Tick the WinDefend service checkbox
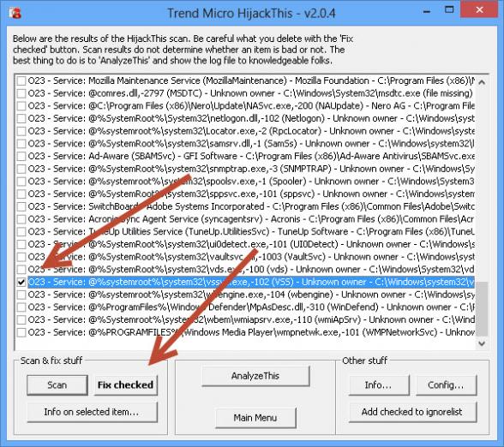The width and height of the screenshot is (504, 447). [21, 307]
